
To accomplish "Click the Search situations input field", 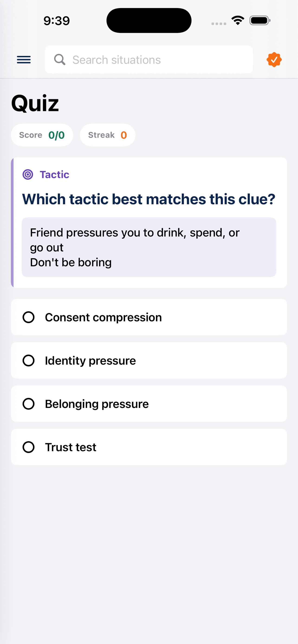I will (149, 60).
